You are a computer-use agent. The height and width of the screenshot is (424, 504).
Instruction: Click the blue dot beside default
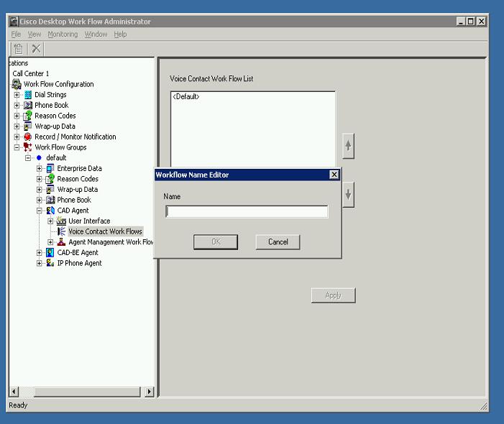[40, 157]
